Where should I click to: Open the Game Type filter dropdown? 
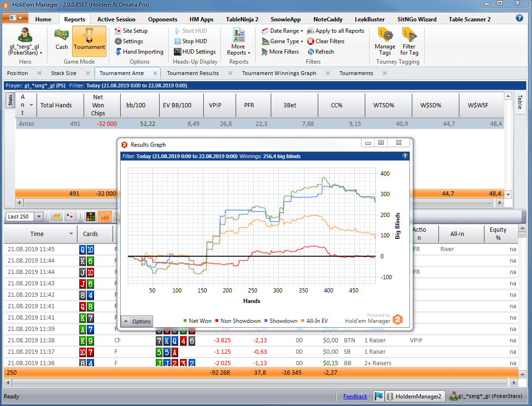point(282,41)
